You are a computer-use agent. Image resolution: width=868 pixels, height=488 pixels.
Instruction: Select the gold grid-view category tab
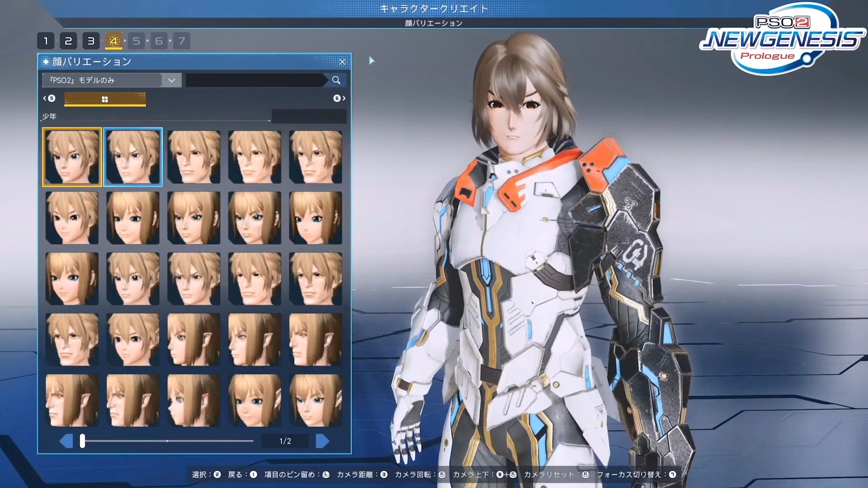pos(105,99)
